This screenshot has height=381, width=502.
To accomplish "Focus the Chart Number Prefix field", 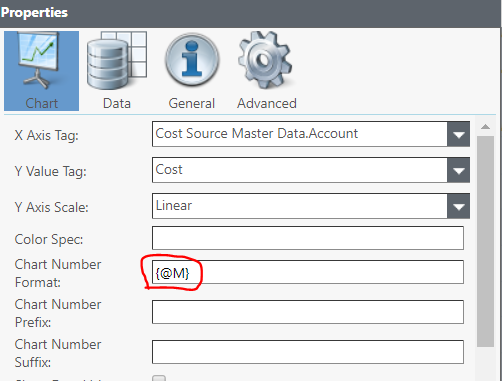I will coord(308,312).
